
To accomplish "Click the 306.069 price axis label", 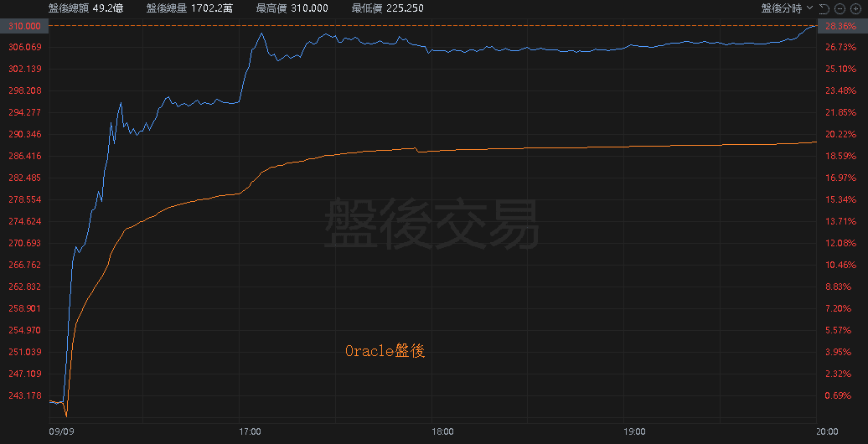I will click(x=25, y=47).
